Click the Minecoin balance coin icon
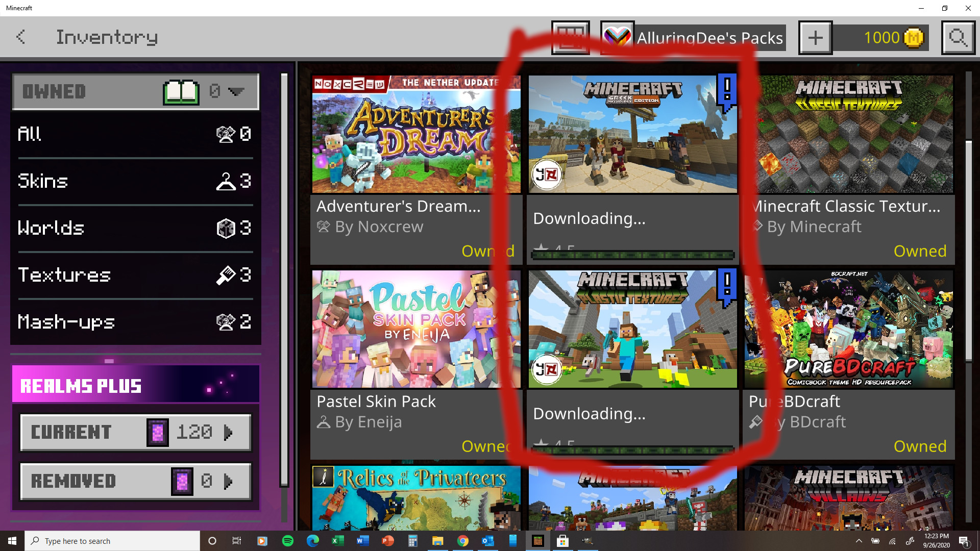This screenshot has height=551, width=980. tap(913, 38)
